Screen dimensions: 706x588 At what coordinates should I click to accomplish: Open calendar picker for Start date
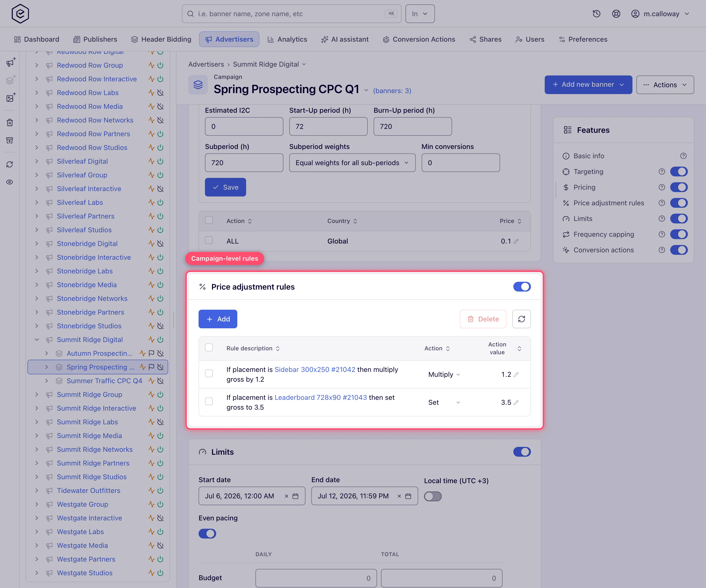tap(295, 496)
